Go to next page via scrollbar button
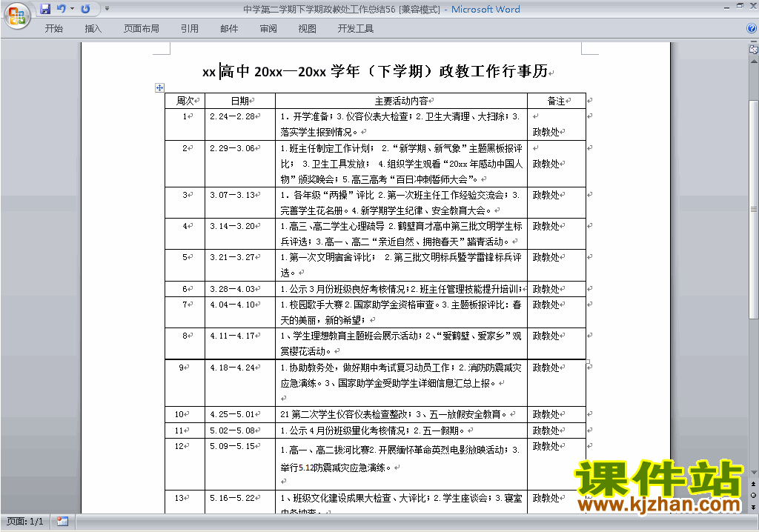Image resolution: width=759 pixels, height=532 pixels. click(x=753, y=507)
